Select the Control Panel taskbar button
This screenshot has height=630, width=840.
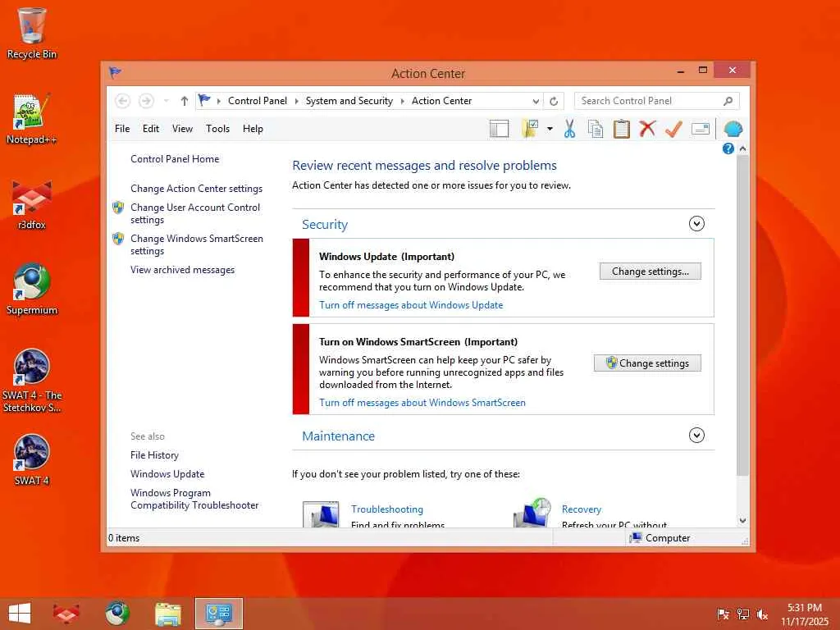218,614
